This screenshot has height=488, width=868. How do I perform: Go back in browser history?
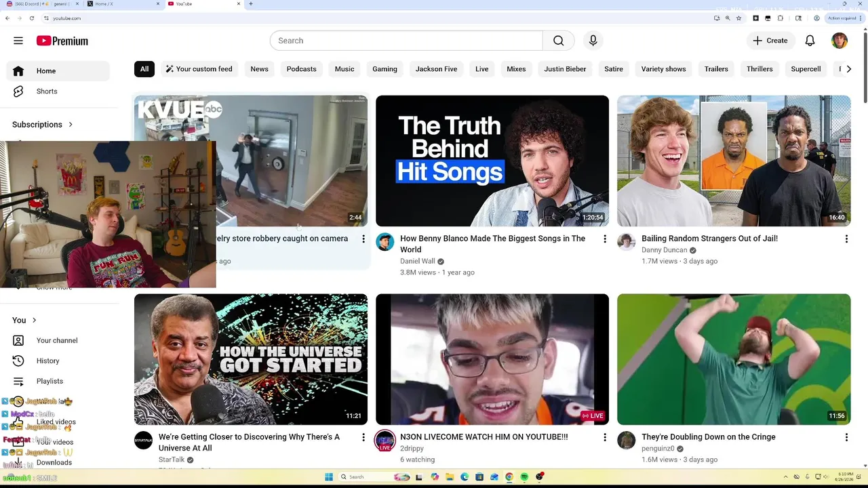point(7,18)
